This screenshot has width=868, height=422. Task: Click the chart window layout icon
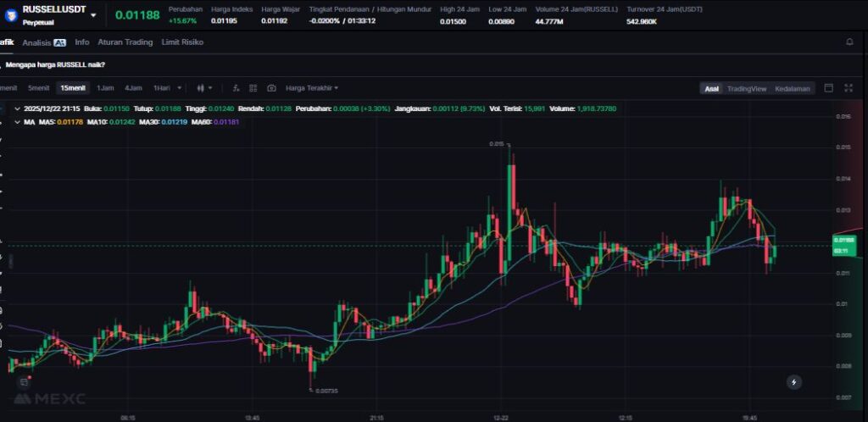(x=828, y=88)
